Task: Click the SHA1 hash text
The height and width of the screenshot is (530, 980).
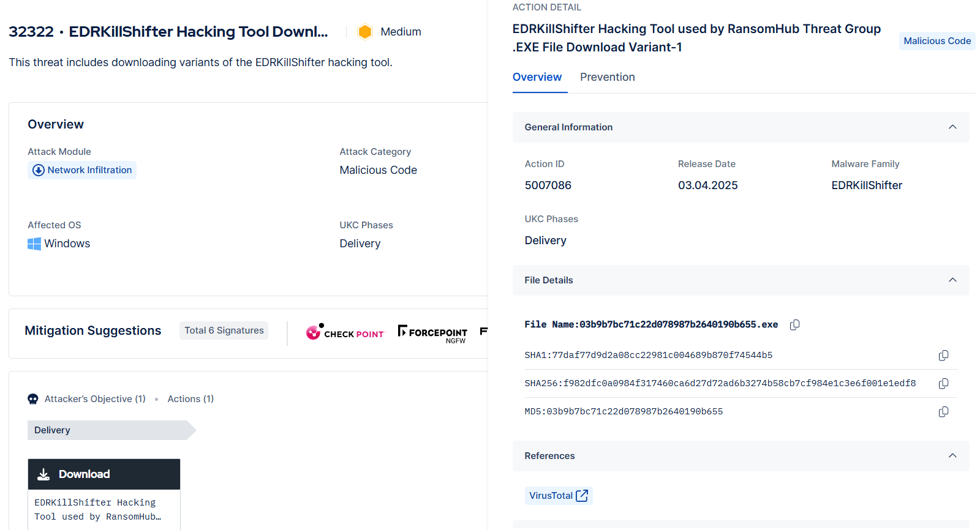Action: [x=649, y=356]
